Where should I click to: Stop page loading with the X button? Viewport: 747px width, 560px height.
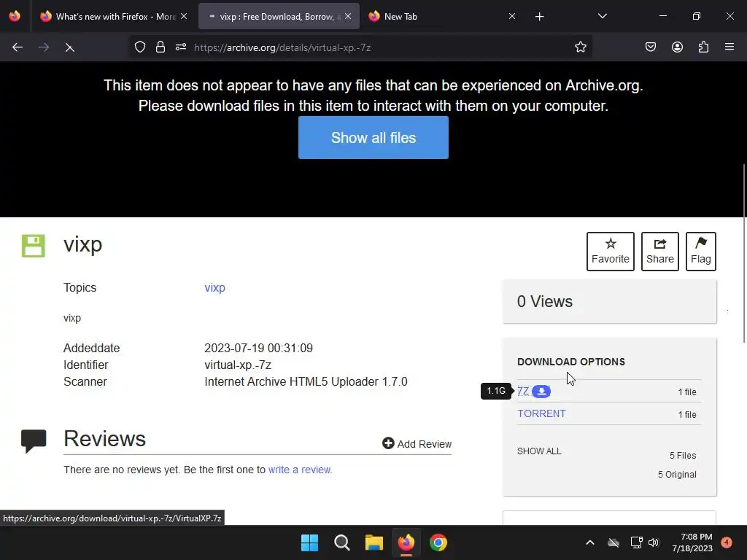69,47
